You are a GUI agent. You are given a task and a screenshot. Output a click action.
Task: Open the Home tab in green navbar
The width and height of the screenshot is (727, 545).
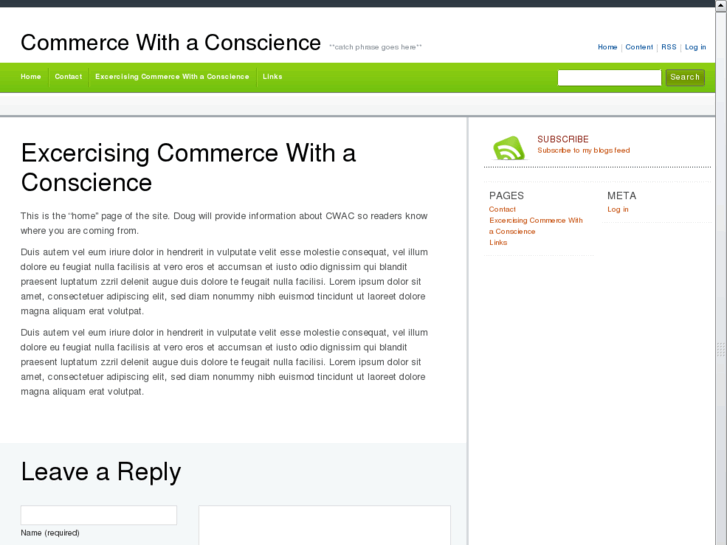(31, 77)
